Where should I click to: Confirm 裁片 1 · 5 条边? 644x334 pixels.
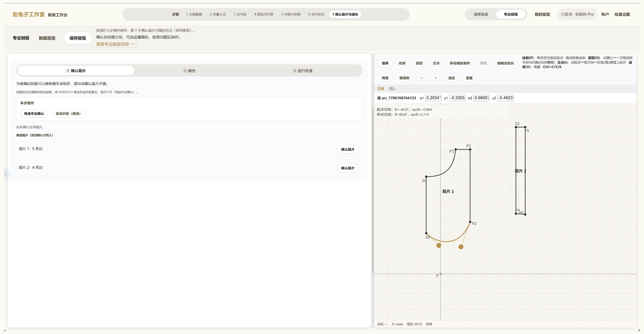click(x=348, y=149)
